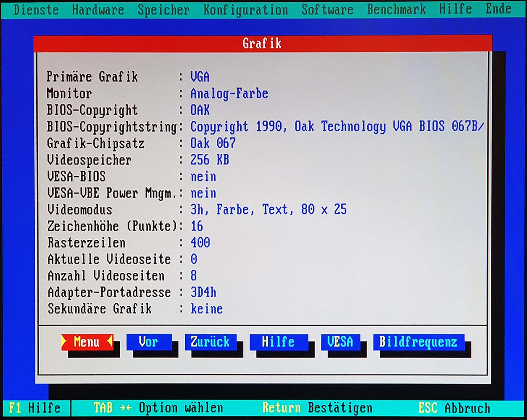
Task: Select the Videomodus value 3h, Farbe, Text
Action: (269, 210)
